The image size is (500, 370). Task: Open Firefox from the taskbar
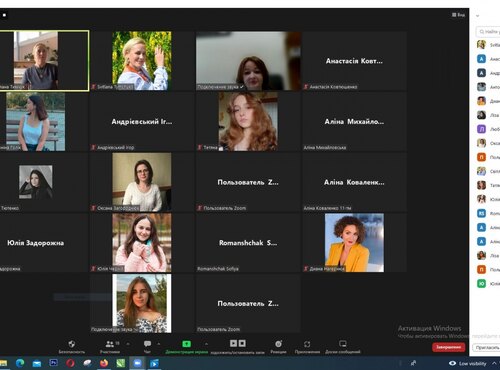[x=104, y=363]
